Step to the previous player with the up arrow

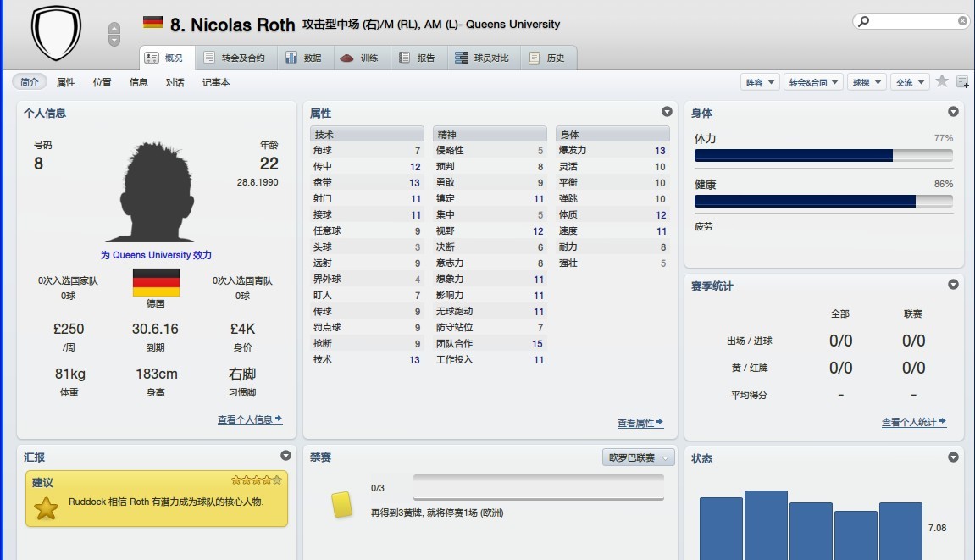pos(114,29)
